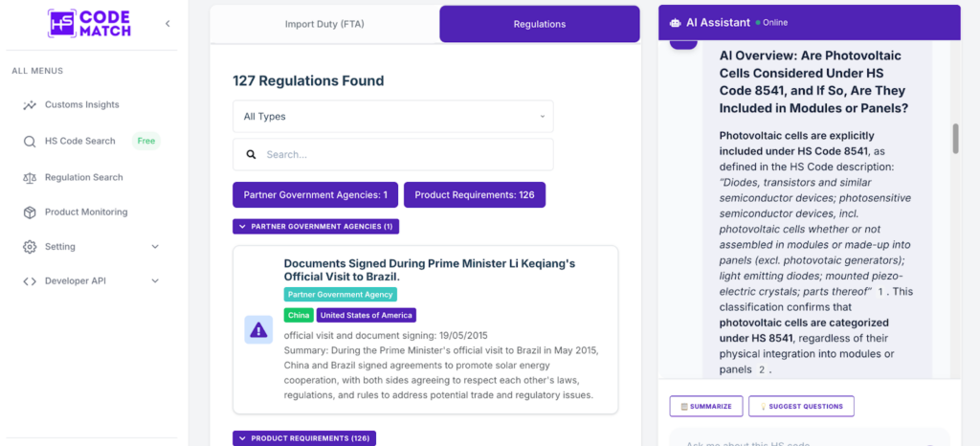Expand the Setting submenu chevron

[x=155, y=247]
